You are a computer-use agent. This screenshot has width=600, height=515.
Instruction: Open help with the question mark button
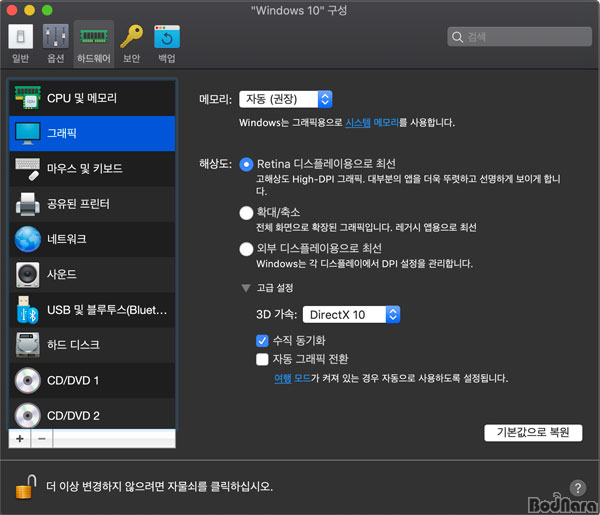pyautogui.click(x=577, y=488)
